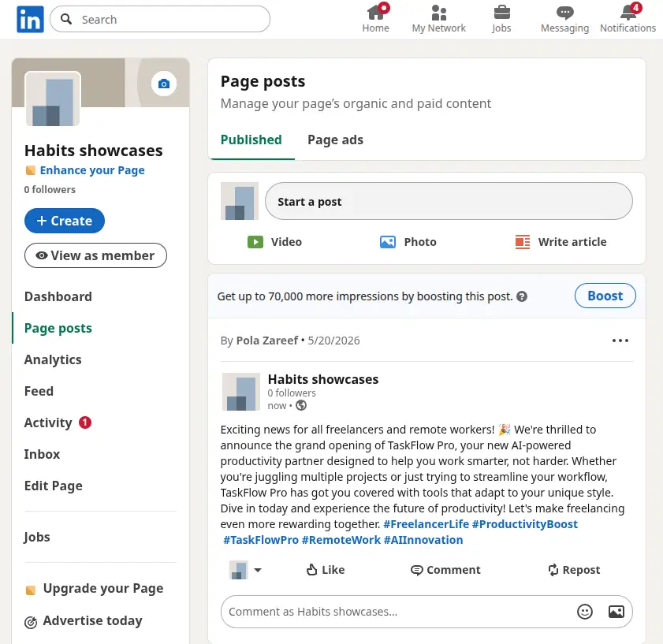
Task: Click View as member button
Action: click(x=95, y=255)
